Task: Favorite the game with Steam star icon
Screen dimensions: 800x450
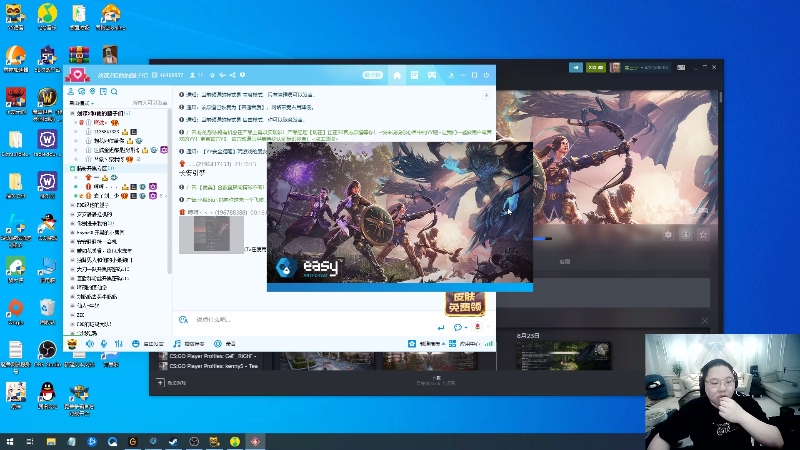Action: pyautogui.click(x=703, y=235)
